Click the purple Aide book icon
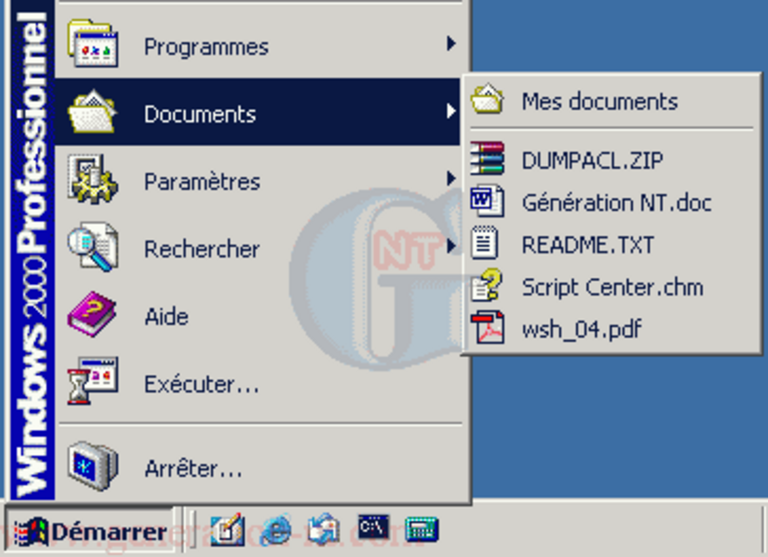 point(92,314)
